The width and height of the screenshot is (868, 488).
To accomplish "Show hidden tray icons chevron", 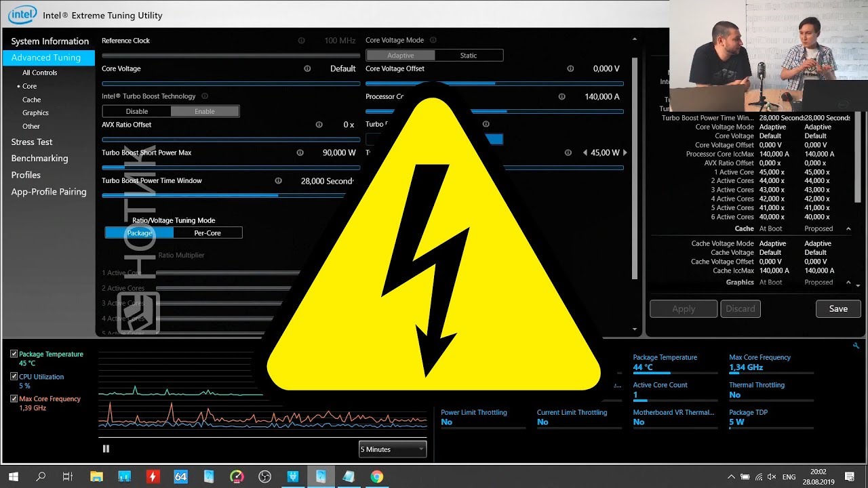I will [732, 476].
